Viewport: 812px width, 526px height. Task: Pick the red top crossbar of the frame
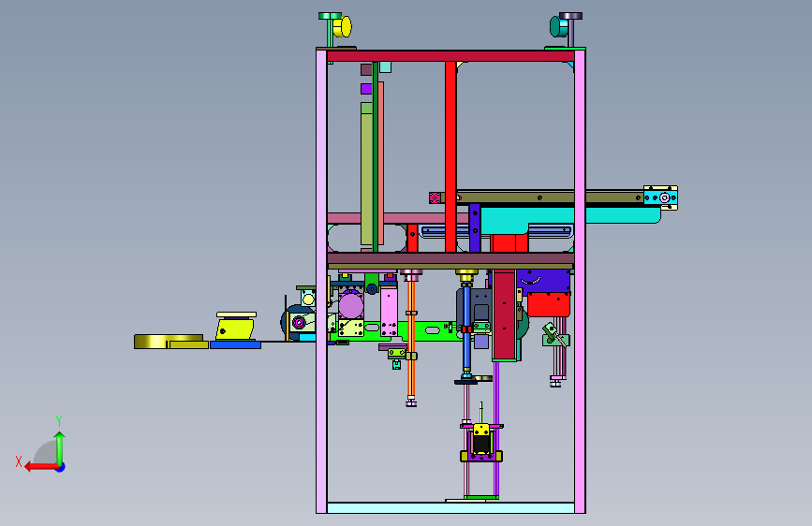pyautogui.click(x=450, y=56)
